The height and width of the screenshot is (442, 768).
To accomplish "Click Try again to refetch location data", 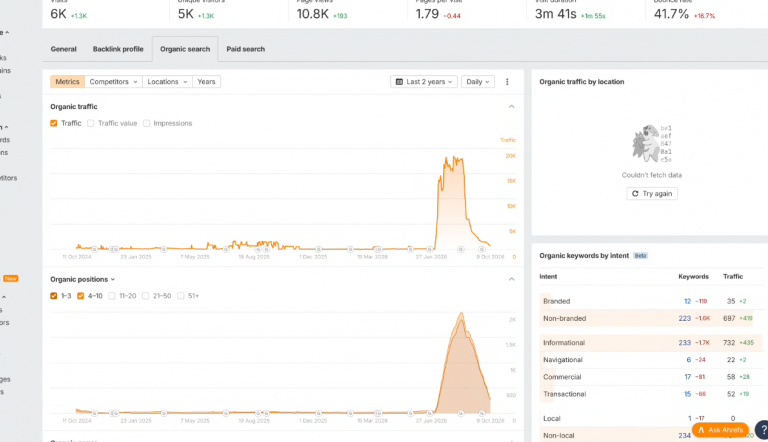I will [x=651, y=194].
